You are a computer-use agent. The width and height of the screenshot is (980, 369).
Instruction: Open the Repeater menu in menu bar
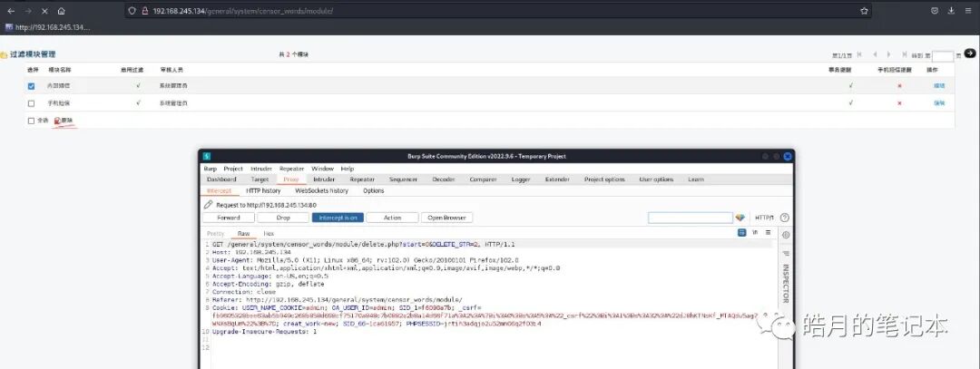click(x=291, y=169)
